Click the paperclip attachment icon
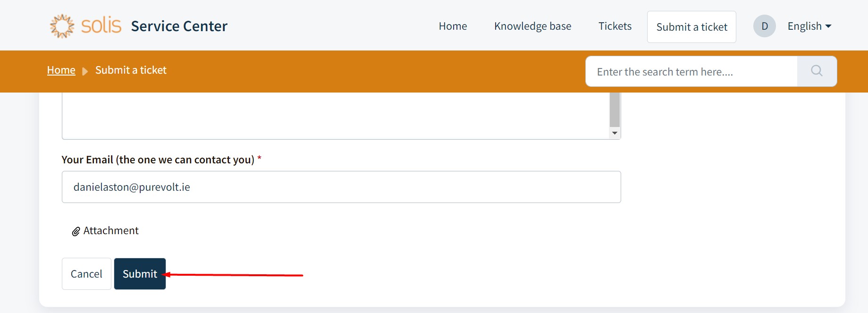Image resolution: width=868 pixels, height=313 pixels. click(76, 231)
